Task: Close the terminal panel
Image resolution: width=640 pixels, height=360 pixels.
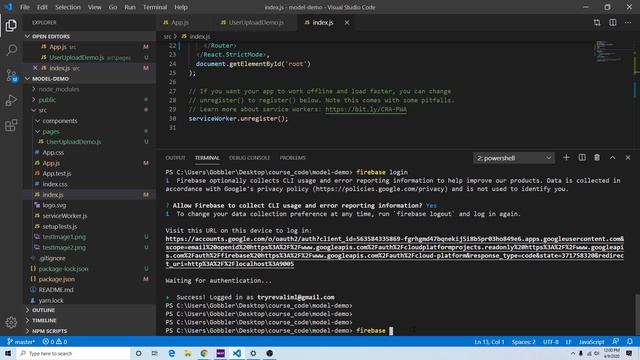Action: 628,158
